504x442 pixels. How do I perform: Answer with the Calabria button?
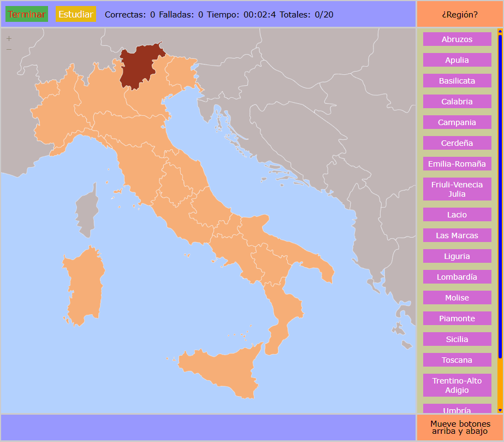pyautogui.click(x=457, y=101)
